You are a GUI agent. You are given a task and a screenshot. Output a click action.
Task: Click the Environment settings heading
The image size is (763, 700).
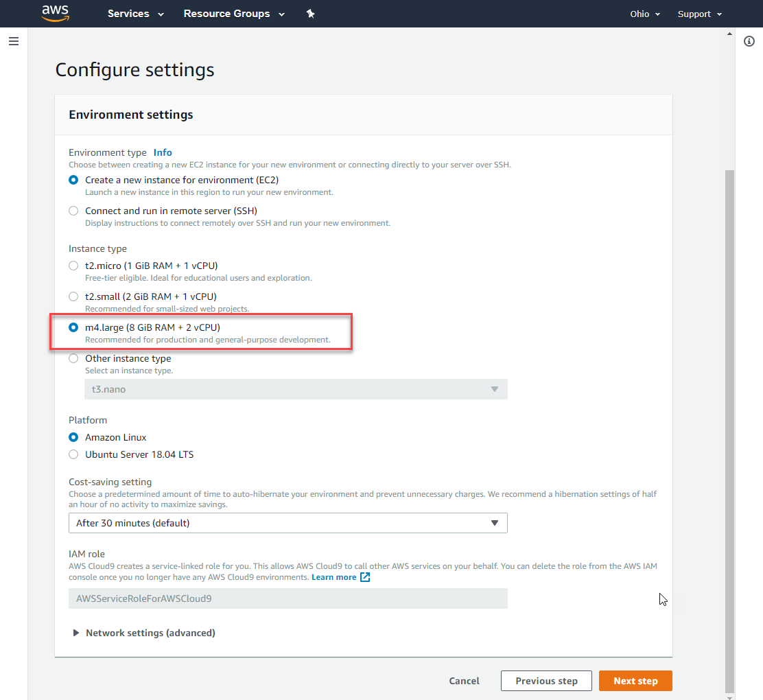point(131,115)
